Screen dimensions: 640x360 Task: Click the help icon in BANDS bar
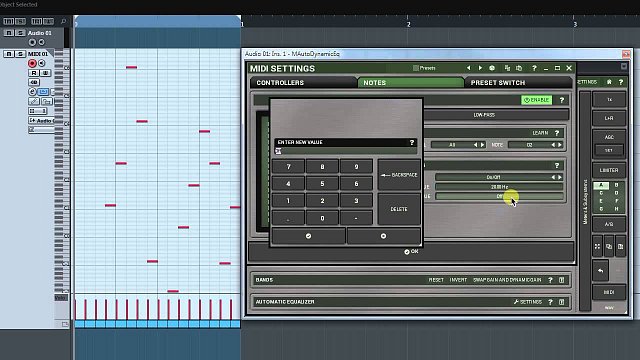click(x=550, y=280)
